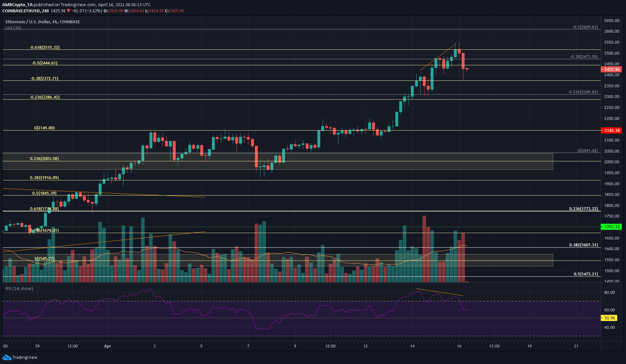Screen dimensions: 626x364
Task: Click the -0.38(2372.71) Fibonacci label
Action: tap(44, 79)
